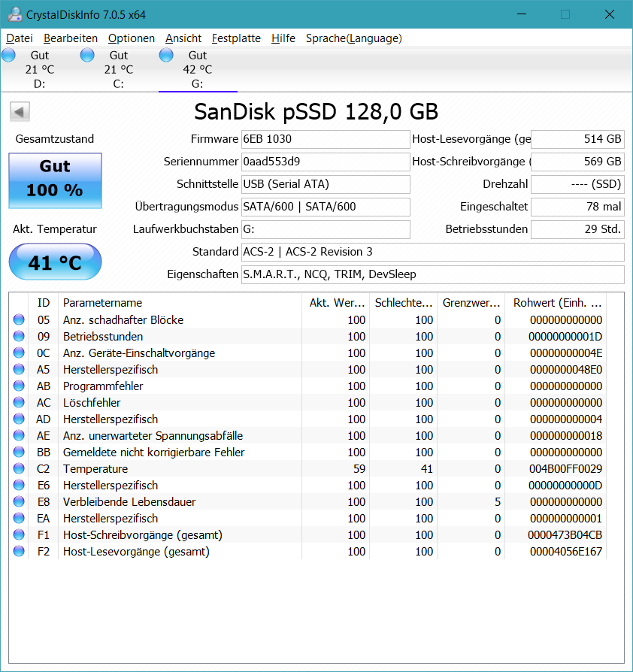Open the Sprache(Language) menu
The height and width of the screenshot is (672, 633).
[354, 38]
